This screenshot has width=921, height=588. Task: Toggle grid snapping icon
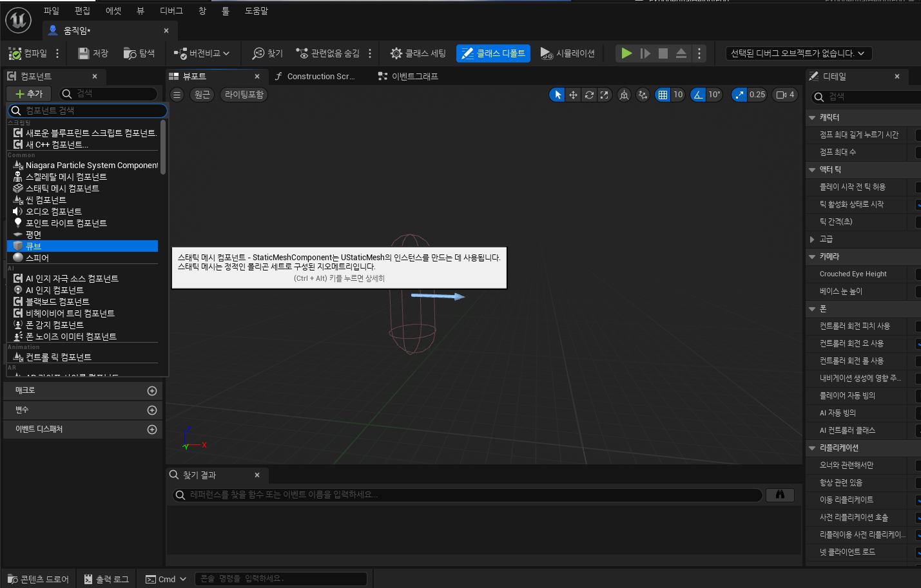pyautogui.click(x=663, y=95)
